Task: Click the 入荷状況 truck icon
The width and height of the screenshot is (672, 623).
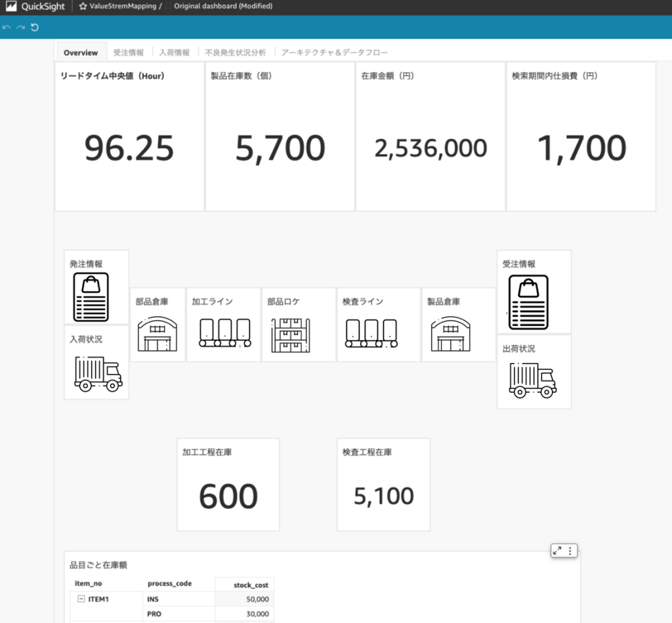Action: [x=98, y=374]
